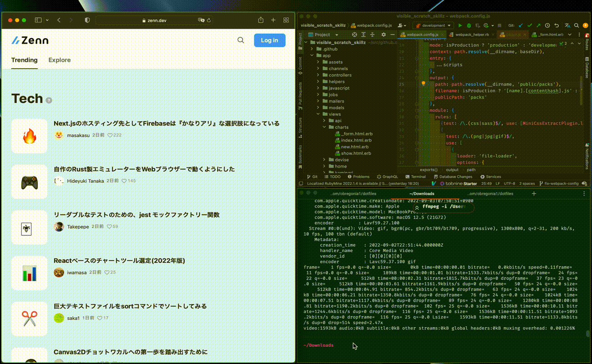
Task: Go back in Safari history
Action: click(x=59, y=20)
